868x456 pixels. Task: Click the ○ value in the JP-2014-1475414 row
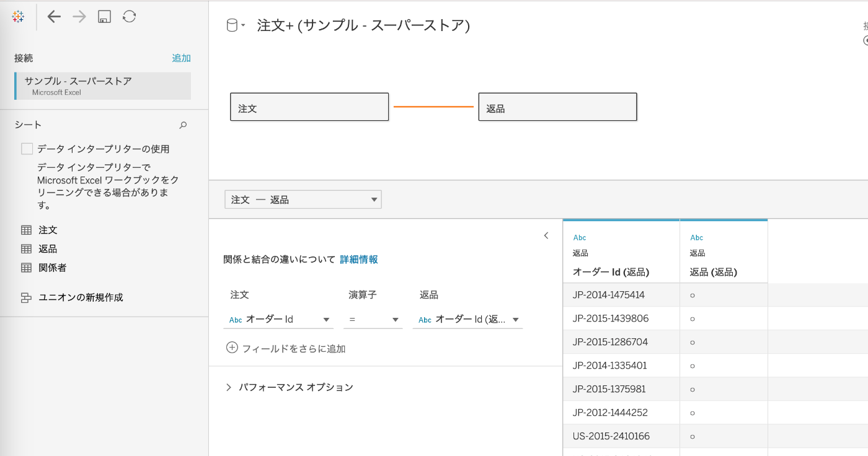[693, 296]
